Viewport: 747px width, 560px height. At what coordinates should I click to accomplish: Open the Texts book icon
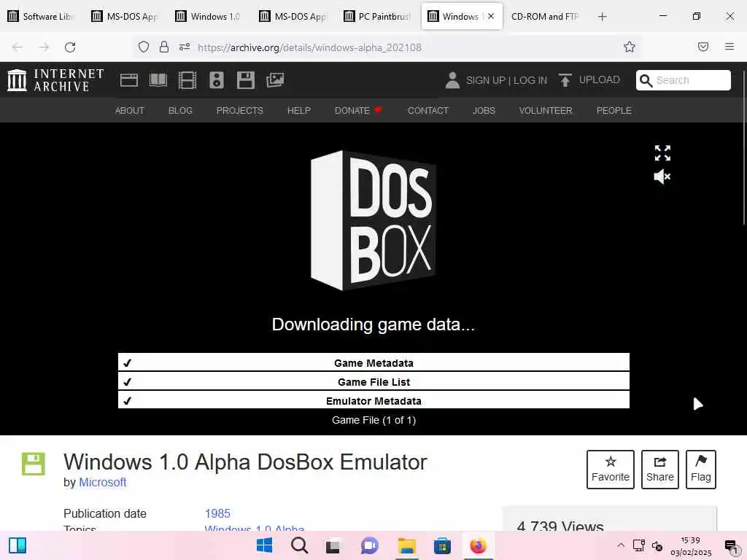[x=158, y=80]
